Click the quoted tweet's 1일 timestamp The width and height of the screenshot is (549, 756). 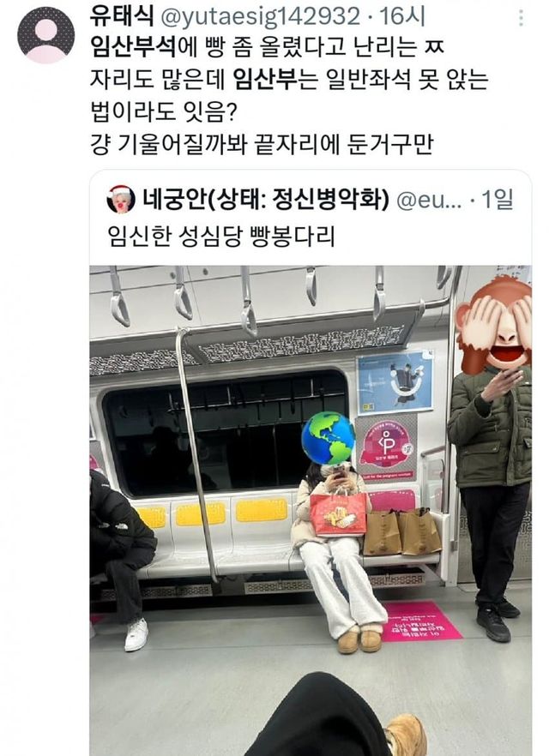pos(497,199)
